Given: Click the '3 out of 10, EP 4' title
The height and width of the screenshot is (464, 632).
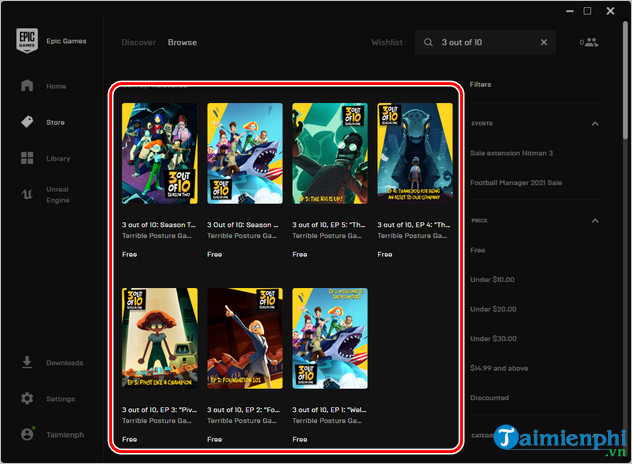Looking at the screenshot, I should click(414, 225).
